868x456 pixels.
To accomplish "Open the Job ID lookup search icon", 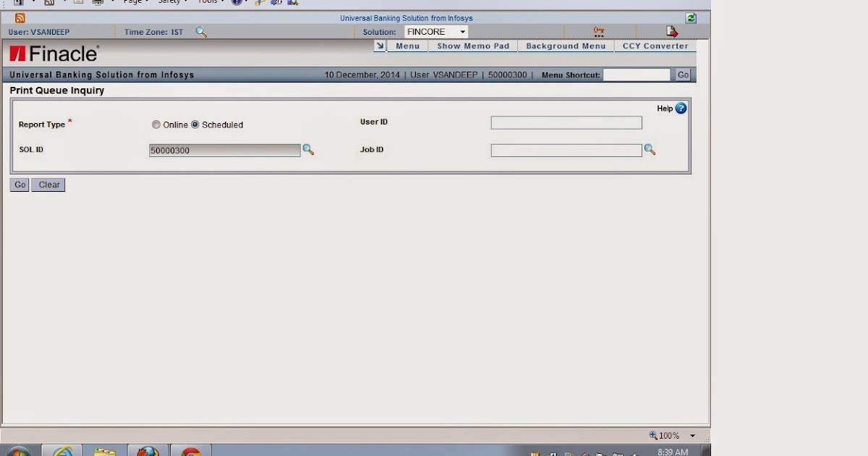I will tap(650, 150).
